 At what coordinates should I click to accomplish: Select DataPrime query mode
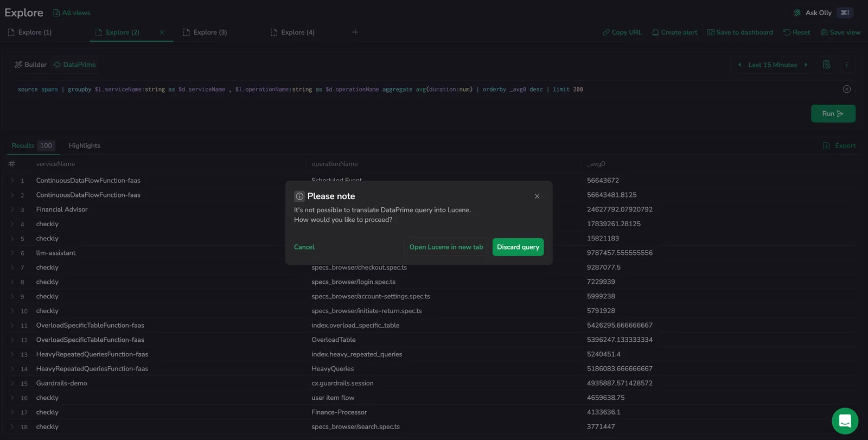74,65
